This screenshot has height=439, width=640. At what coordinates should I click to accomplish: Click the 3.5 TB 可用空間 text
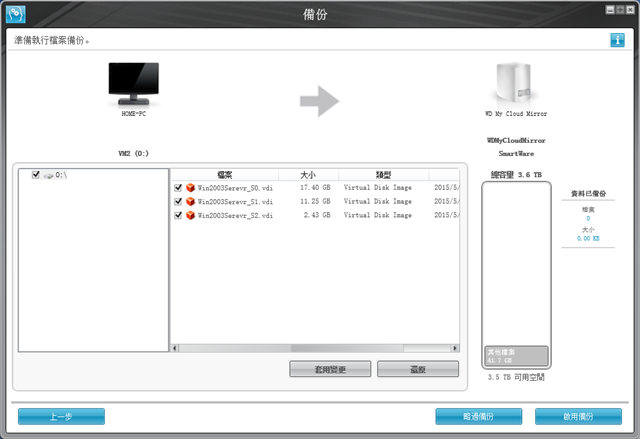point(516,377)
